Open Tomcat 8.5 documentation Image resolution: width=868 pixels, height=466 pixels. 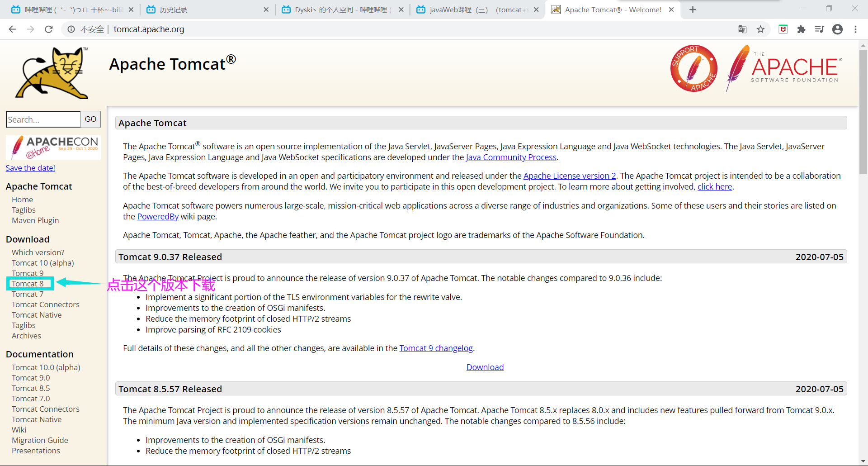(31, 388)
